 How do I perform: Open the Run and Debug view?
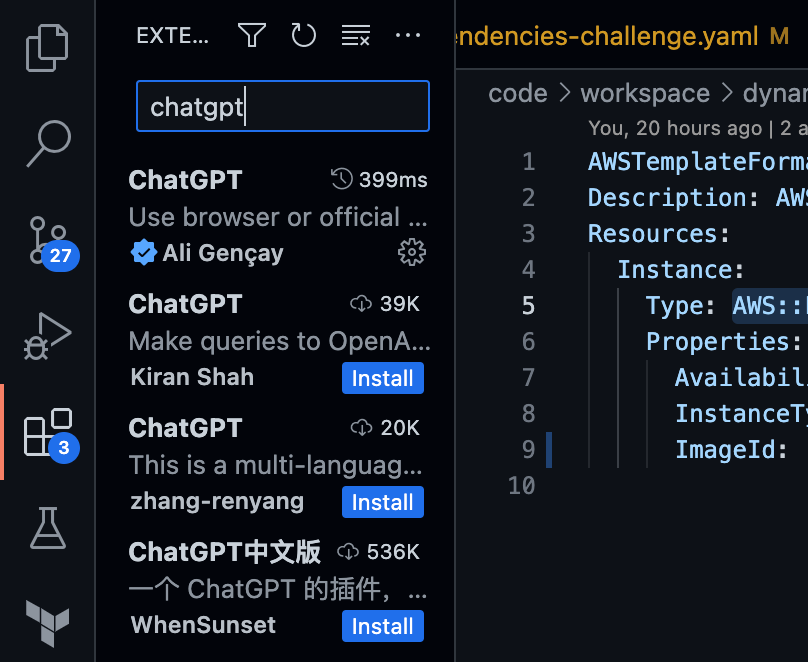click(47, 330)
